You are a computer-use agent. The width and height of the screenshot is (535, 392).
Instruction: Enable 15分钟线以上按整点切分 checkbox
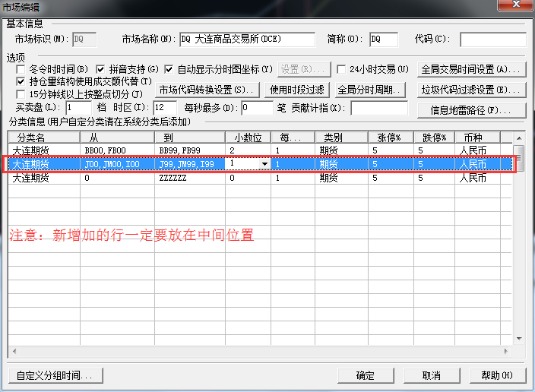point(21,93)
